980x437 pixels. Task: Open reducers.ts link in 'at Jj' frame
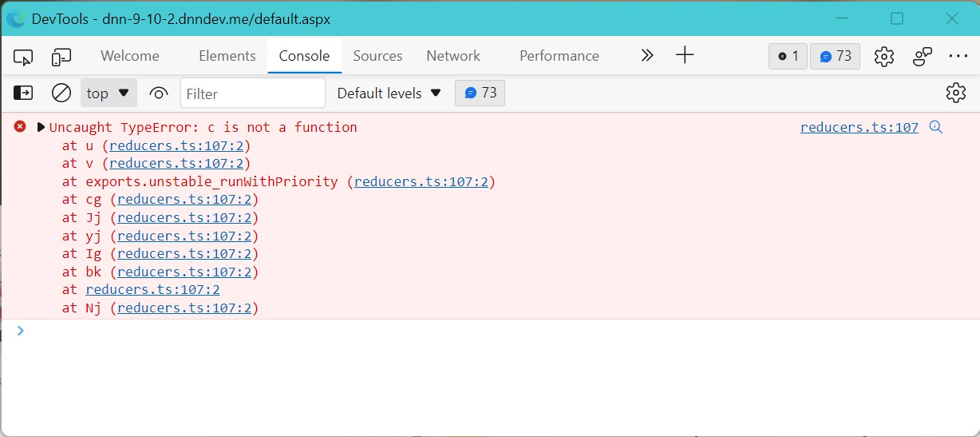coord(184,217)
